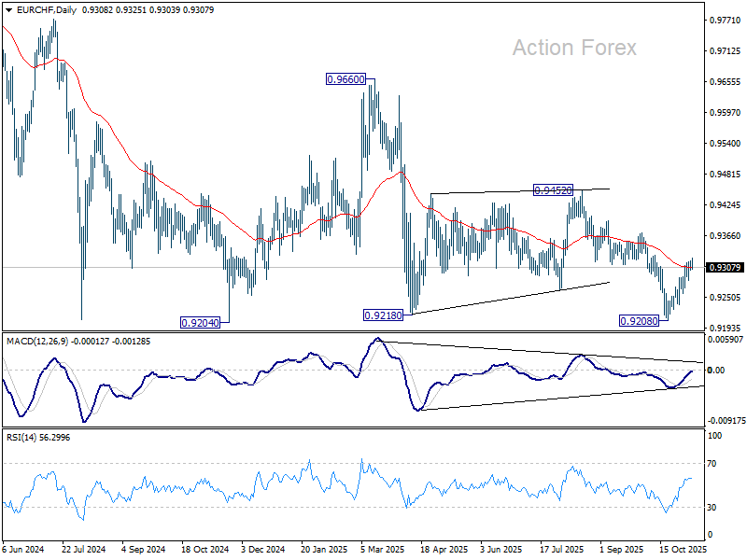Click the MACD 0.00 zero line label
Image resolution: width=747 pixels, height=560 pixels.
coord(716,370)
